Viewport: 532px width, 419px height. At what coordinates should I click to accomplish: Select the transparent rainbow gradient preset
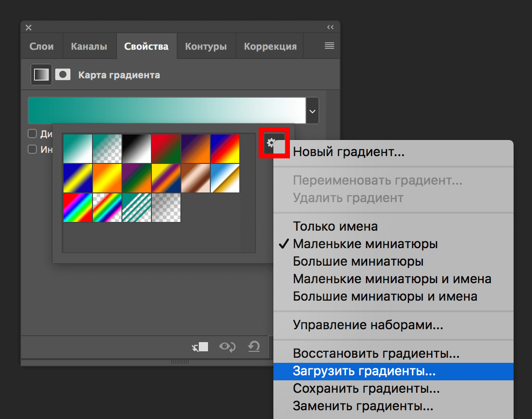(x=107, y=208)
